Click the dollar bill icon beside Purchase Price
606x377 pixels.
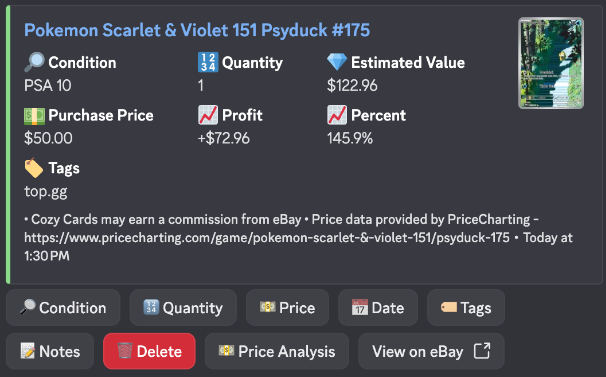tap(34, 115)
